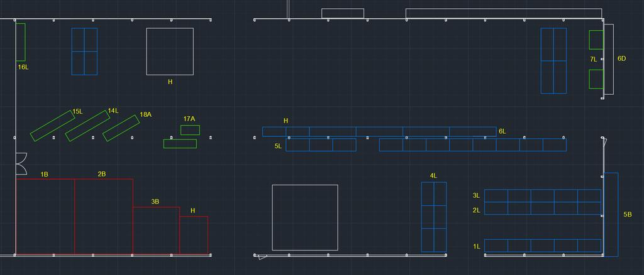Select the 7L label
The image size is (644, 275).
point(594,60)
